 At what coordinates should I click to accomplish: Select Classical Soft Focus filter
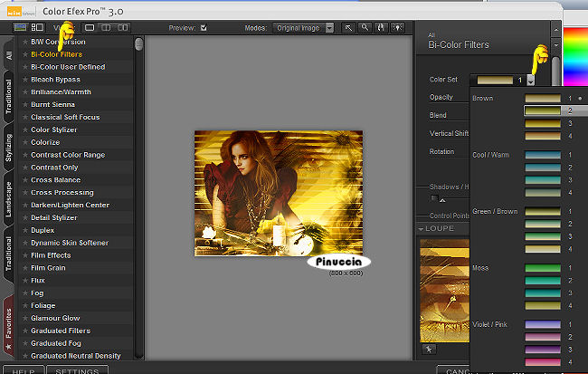65,117
